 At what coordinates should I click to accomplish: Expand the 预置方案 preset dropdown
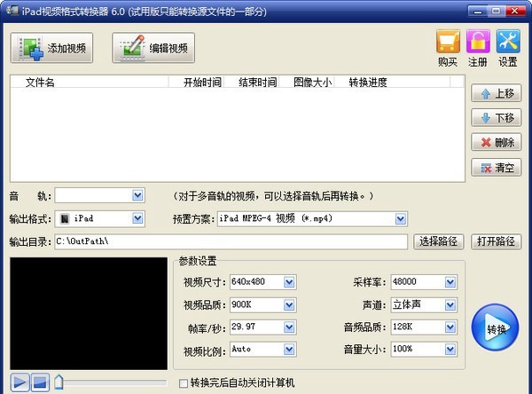[x=401, y=218]
